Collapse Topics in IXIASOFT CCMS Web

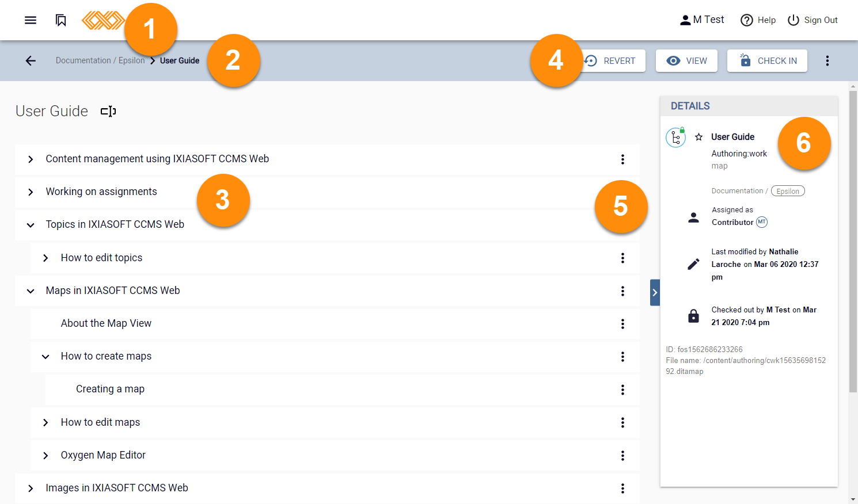coord(31,225)
